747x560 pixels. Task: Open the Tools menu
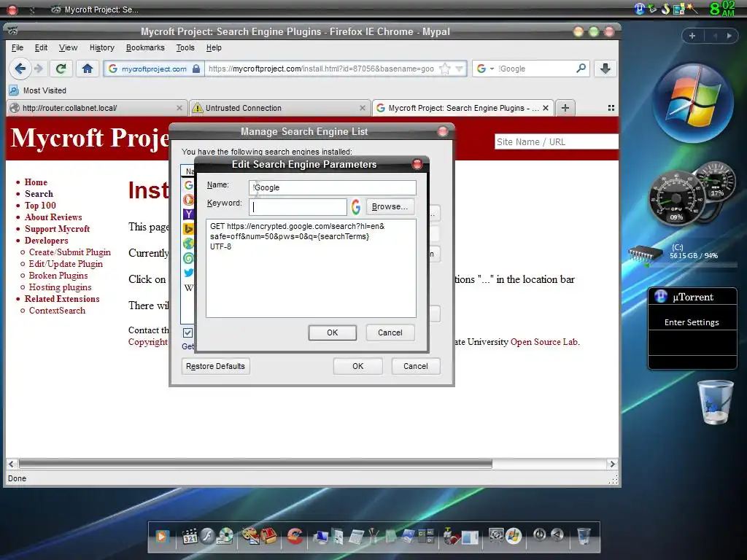(185, 47)
